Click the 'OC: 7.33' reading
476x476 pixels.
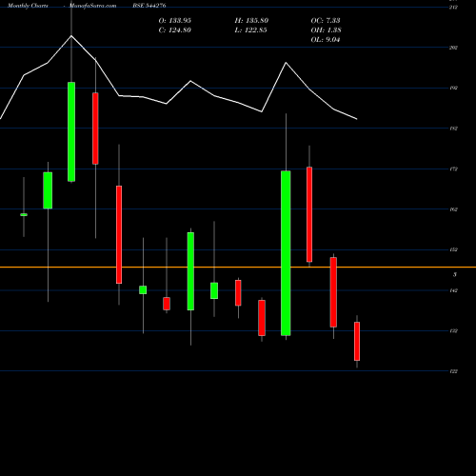(326, 21)
